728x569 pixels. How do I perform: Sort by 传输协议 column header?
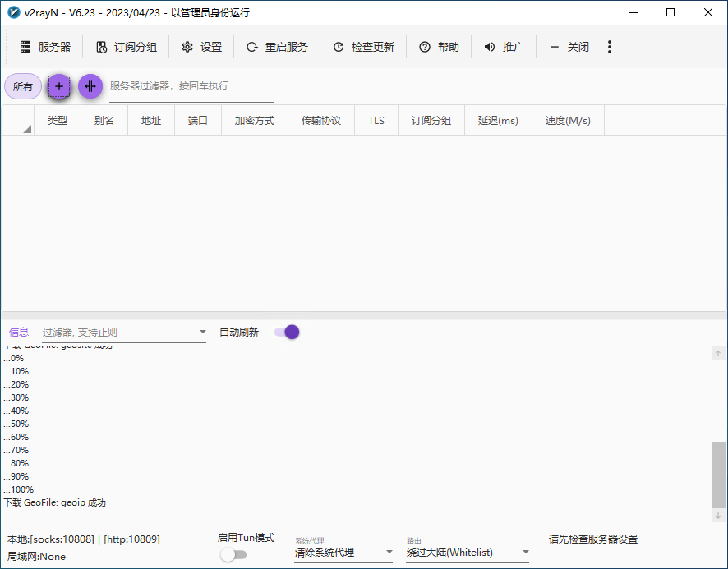pos(320,121)
